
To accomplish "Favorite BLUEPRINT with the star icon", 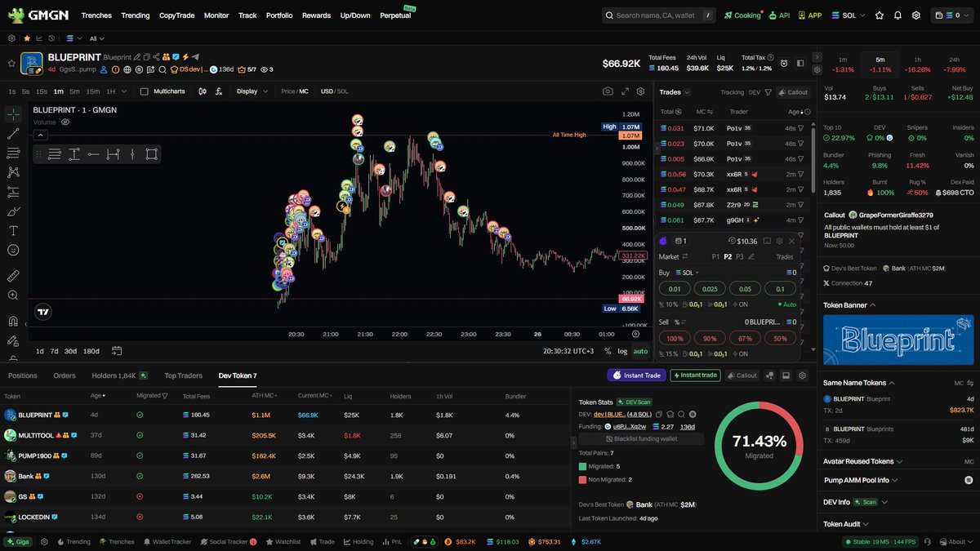I will click(x=11, y=63).
